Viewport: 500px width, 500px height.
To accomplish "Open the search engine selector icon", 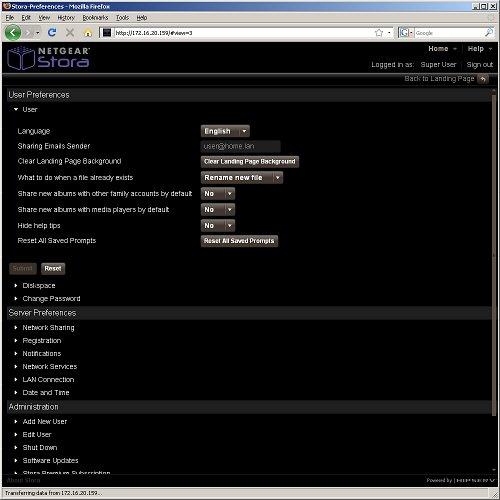I will [406, 33].
